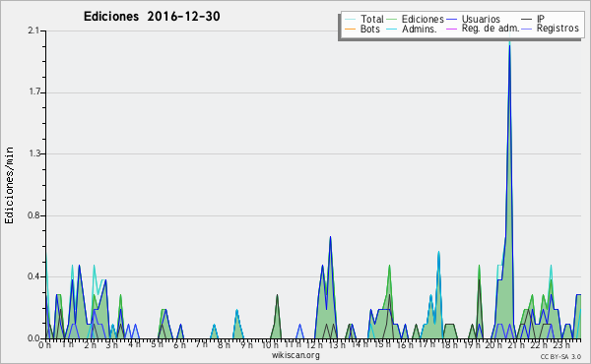
Task: Click the magenta Reg. de adm. line swatch
Action: pyautogui.click(x=451, y=29)
